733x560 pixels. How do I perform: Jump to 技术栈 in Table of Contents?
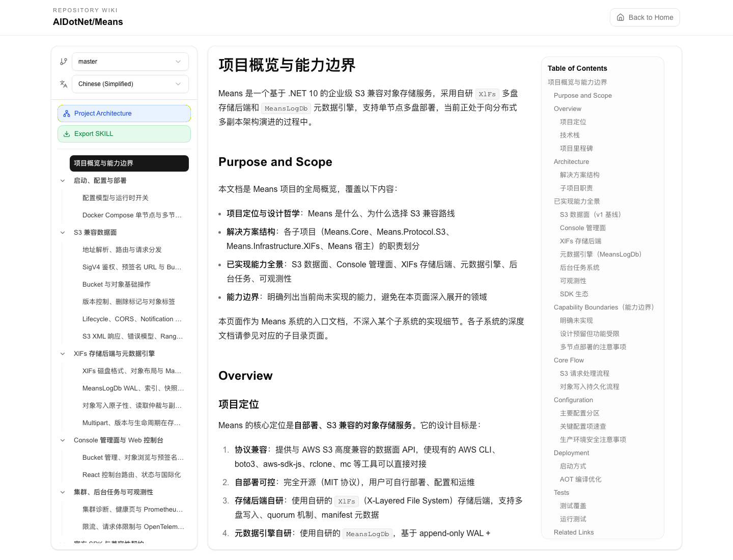pyautogui.click(x=570, y=135)
